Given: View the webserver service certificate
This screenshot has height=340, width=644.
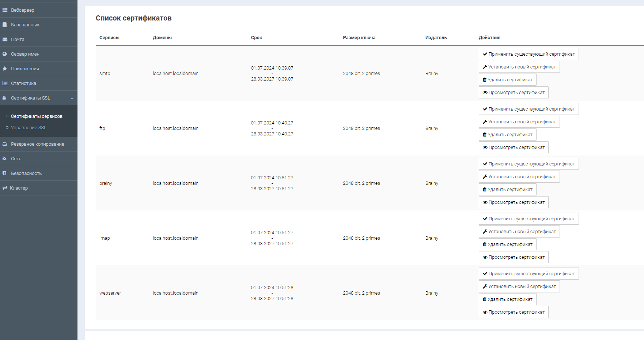Looking at the screenshot, I should pos(514,312).
